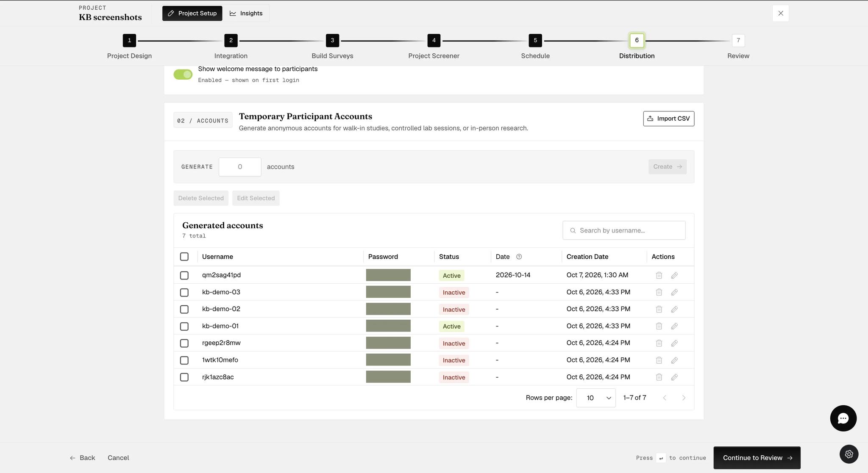Select the qm2sag41pd row checkbox
This screenshot has height=473, width=868.
coord(184,275)
